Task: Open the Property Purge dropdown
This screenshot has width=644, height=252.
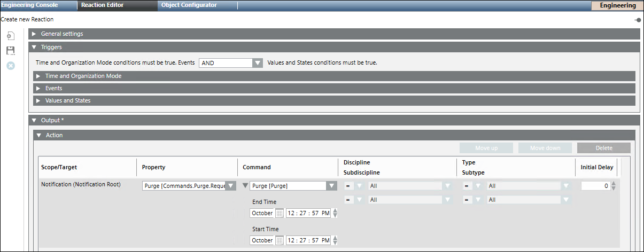Action: 230,186
